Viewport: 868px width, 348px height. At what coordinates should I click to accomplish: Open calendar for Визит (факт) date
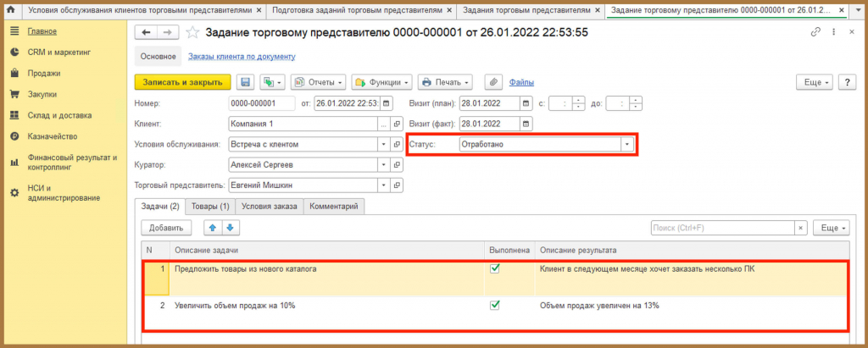[526, 124]
